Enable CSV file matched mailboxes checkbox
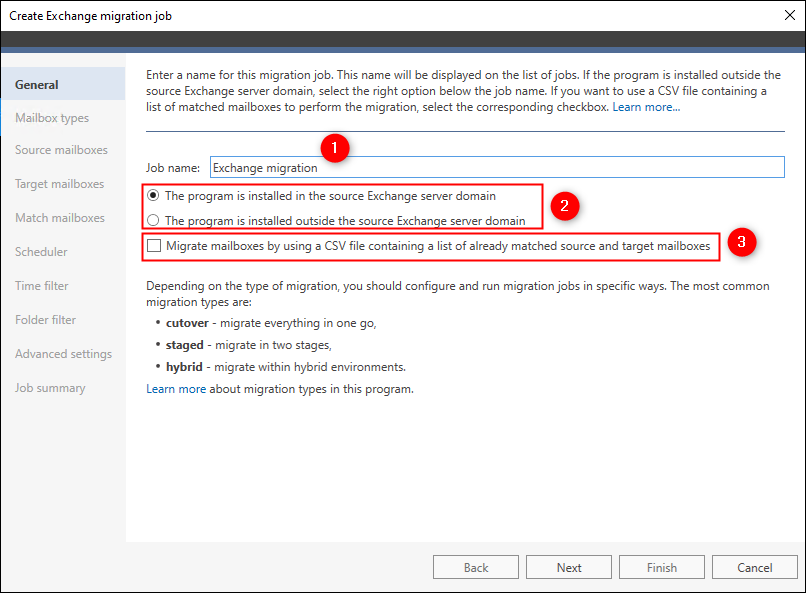This screenshot has width=806, height=593. [154, 246]
